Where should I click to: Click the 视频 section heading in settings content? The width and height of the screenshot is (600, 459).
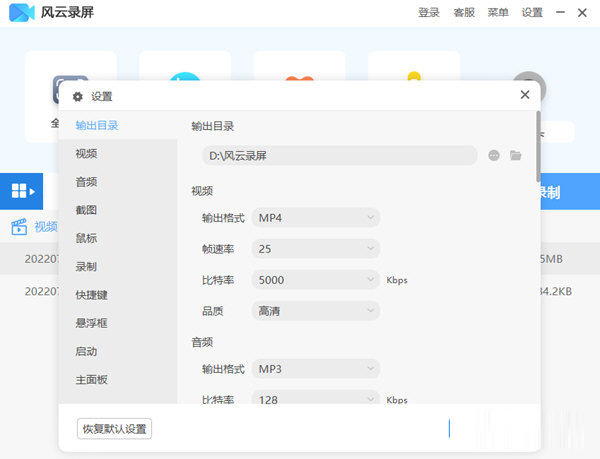coord(202,190)
